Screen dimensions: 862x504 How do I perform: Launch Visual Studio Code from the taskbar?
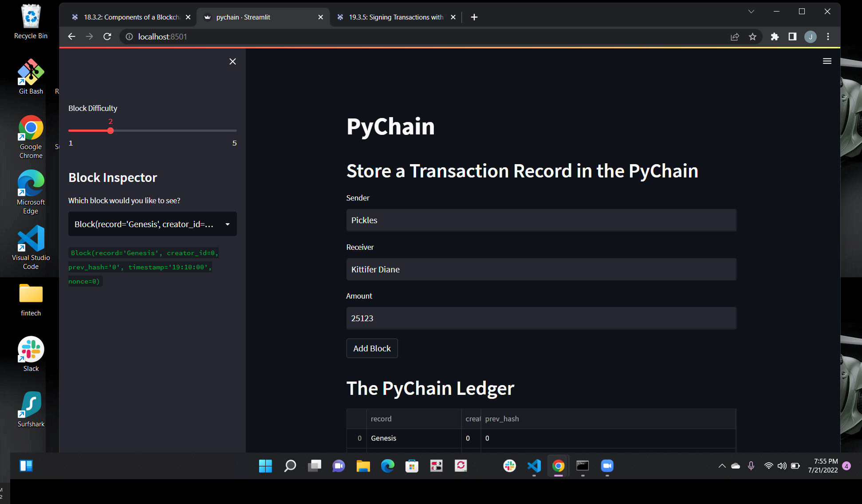click(534, 466)
